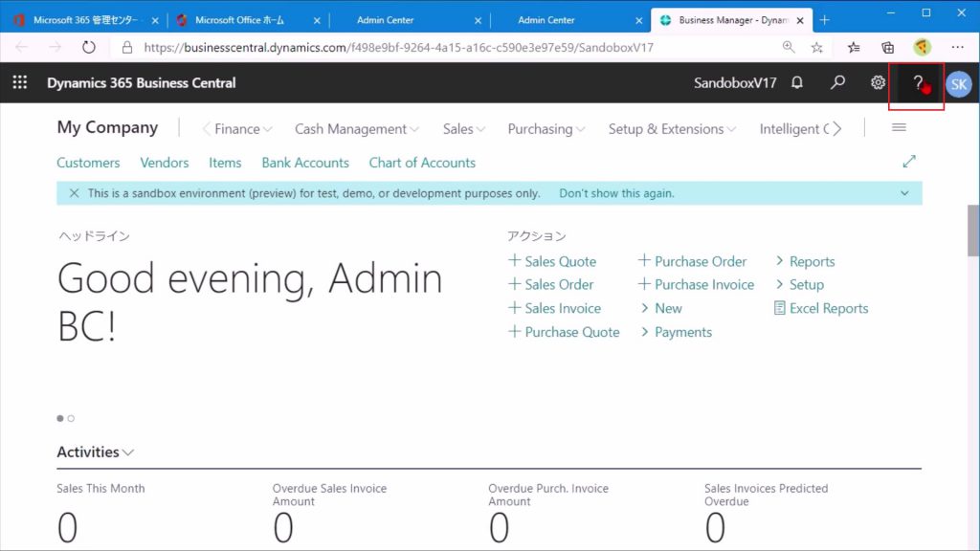Open the Items list
This screenshot has height=551, width=980.
click(225, 163)
